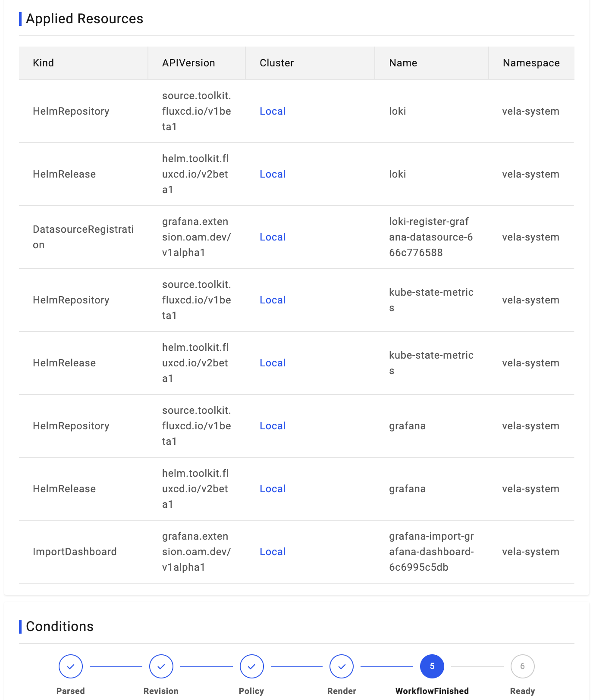Click the APIVersion column header

tap(188, 63)
